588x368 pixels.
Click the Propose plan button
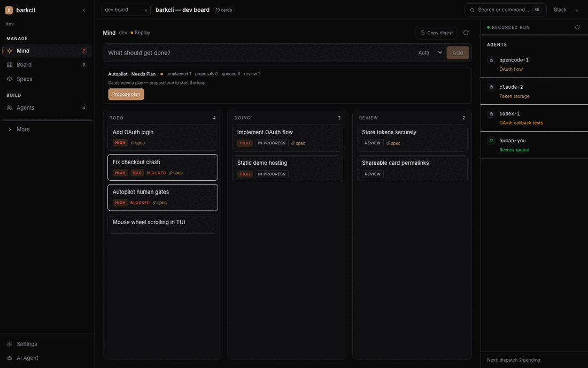coord(126,94)
